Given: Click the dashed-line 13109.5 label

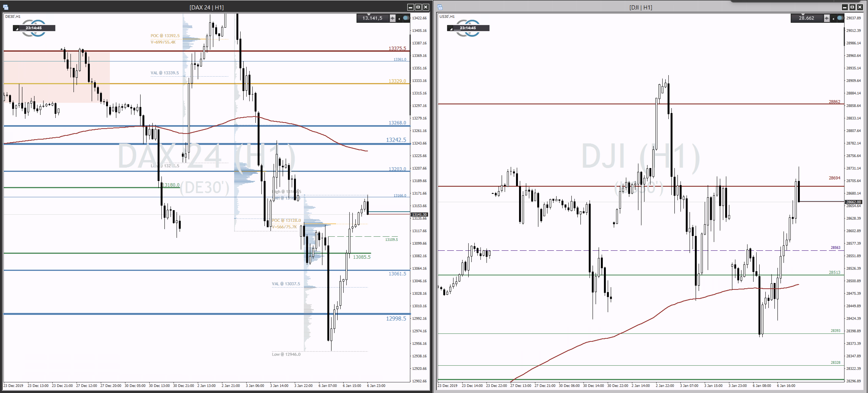Looking at the screenshot, I should tap(392, 240).
